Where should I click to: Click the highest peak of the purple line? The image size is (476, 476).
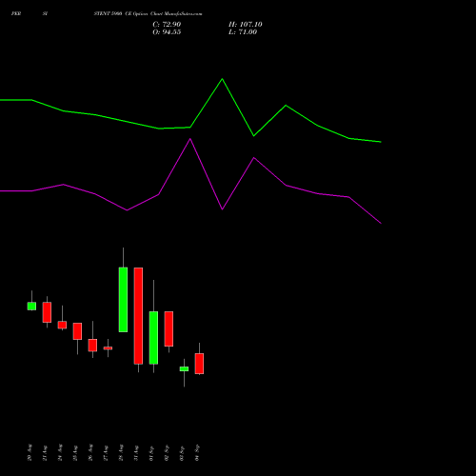[x=190, y=139]
